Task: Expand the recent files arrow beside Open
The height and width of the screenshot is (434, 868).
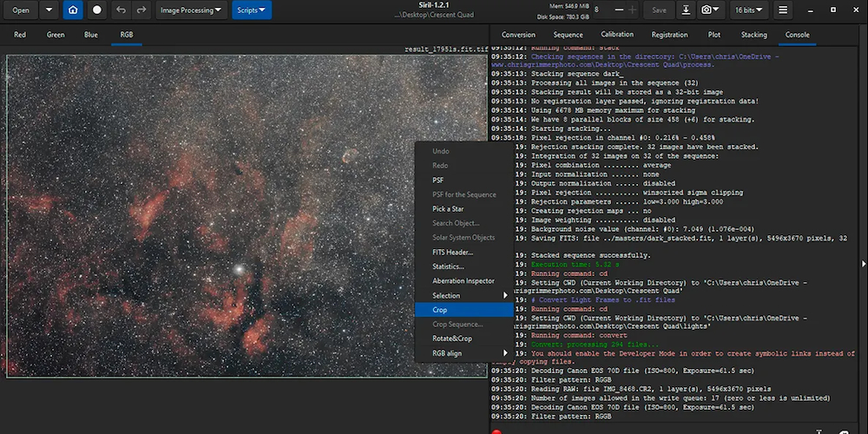Action: (x=48, y=10)
